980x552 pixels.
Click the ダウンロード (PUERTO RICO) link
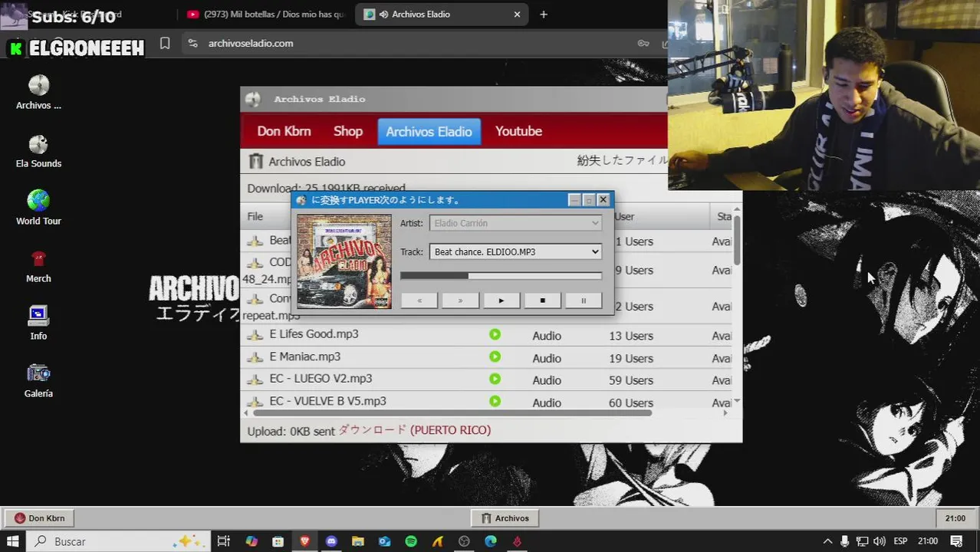point(414,430)
